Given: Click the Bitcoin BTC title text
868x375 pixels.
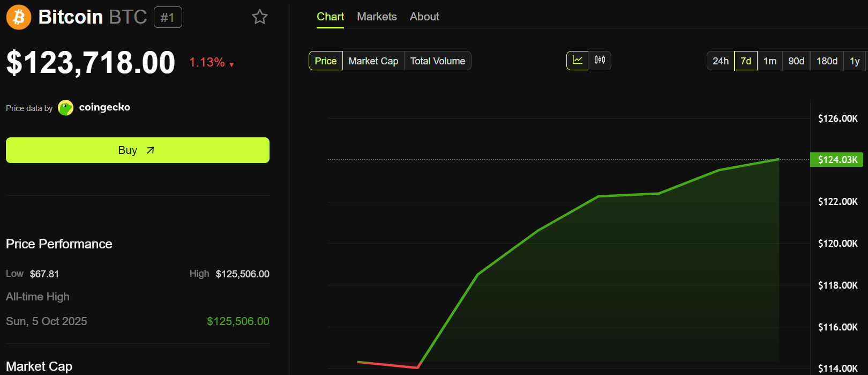Looking at the screenshot, I should [93, 17].
